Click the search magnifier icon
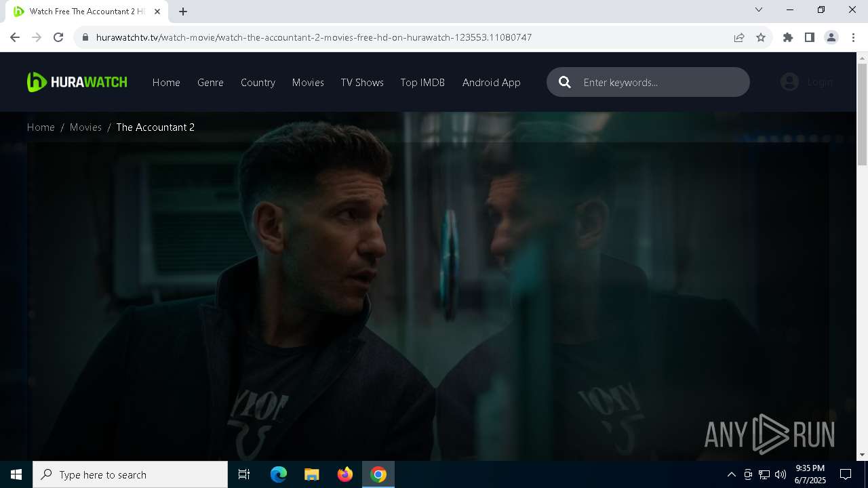The image size is (868, 488). coord(565,82)
